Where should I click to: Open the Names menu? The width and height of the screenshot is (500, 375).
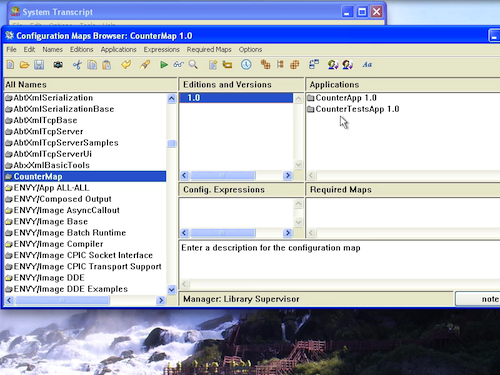click(52, 49)
